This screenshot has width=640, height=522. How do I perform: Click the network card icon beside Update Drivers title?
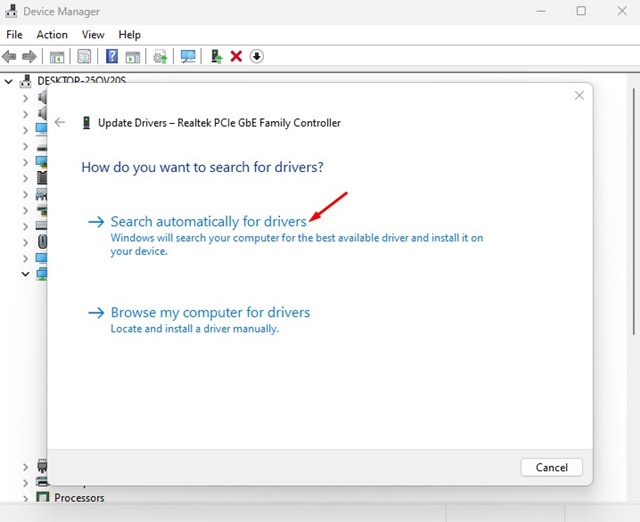(86, 122)
